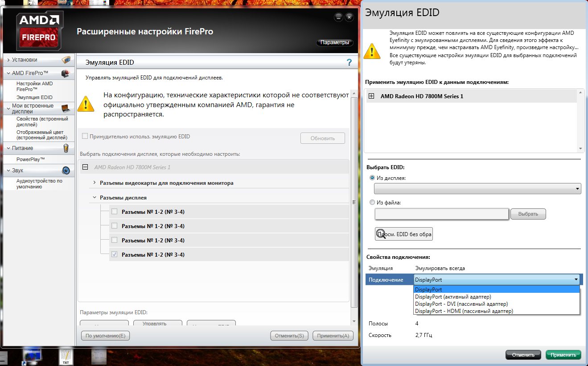Click the EDID file path input field

(441, 214)
